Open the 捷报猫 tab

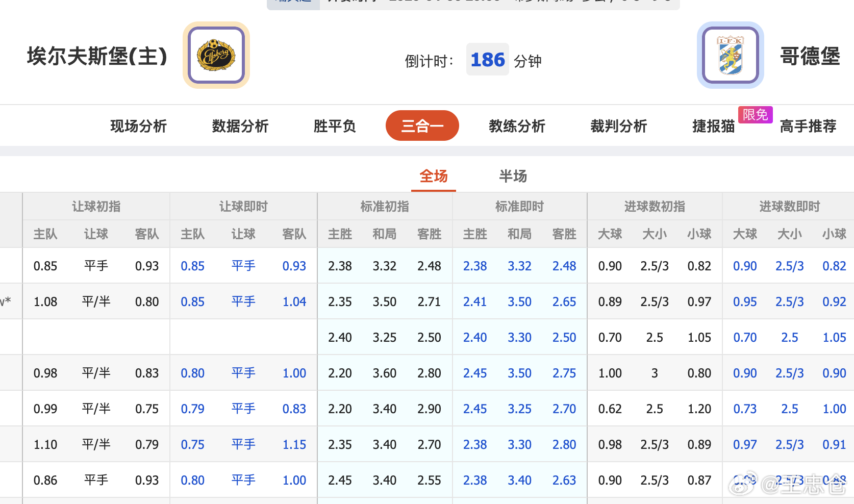click(x=714, y=126)
